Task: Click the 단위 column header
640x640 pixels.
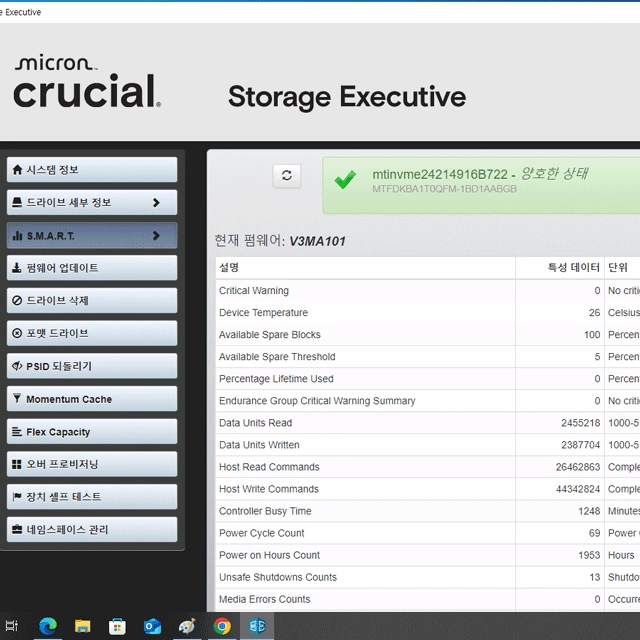Action: (618, 267)
